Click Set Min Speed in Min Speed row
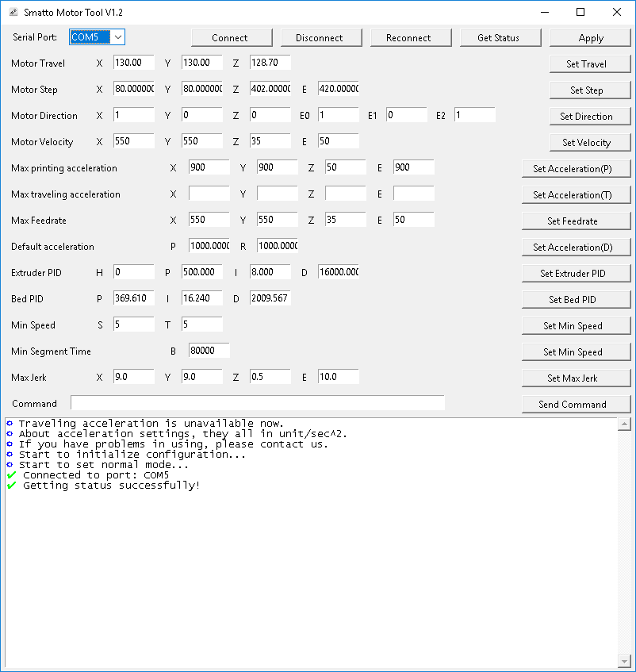Viewport: 636px width, 672px height. coord(577,325)
